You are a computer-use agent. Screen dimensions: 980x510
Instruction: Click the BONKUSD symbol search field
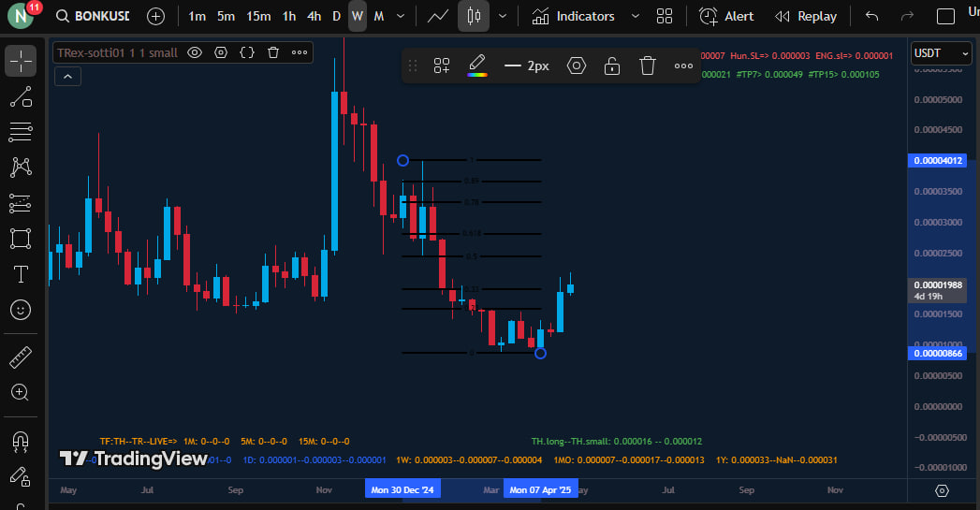(x=94, y=16)
